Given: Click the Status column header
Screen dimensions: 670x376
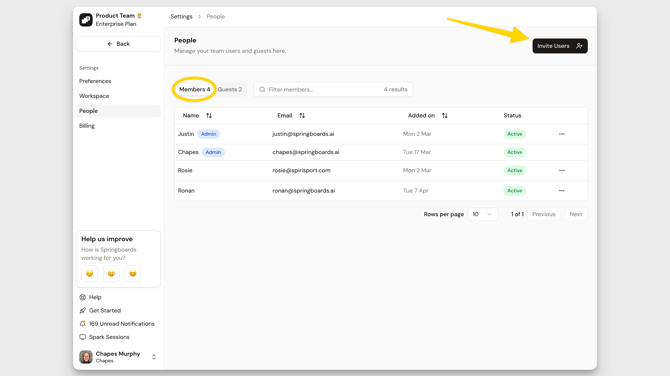Looking at the screenshot, I should (512, 115).
